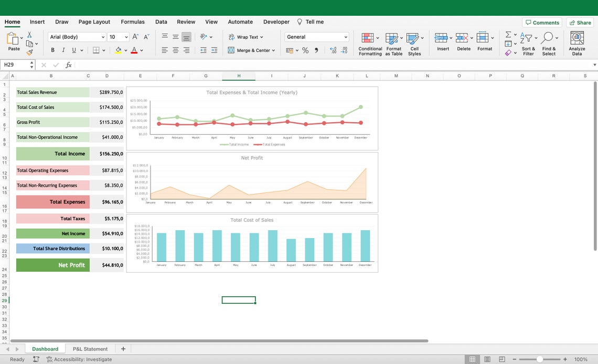Click the Share button
The width and height of the screenshot is (598, 364).
pyautogui.click(x=580, y=22)
